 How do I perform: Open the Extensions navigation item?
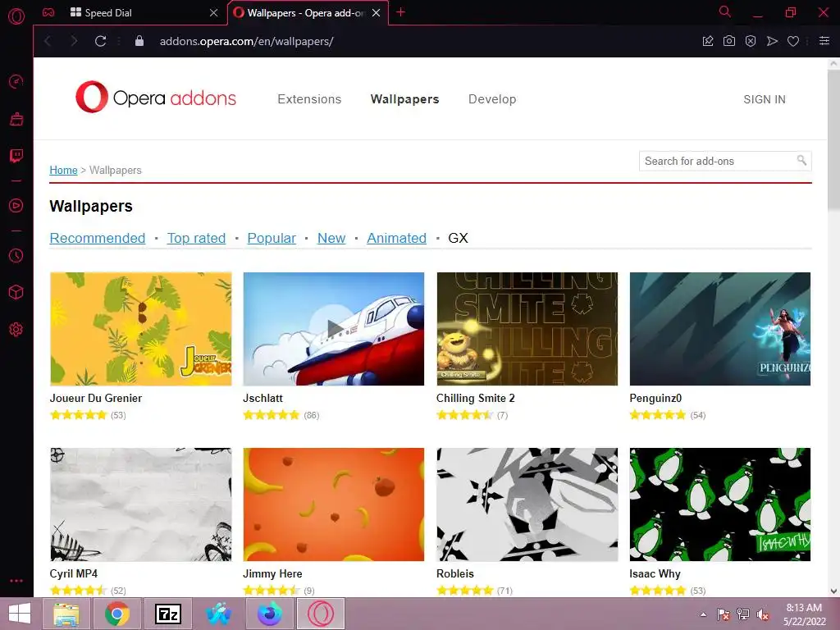click(x=309, y=99)
